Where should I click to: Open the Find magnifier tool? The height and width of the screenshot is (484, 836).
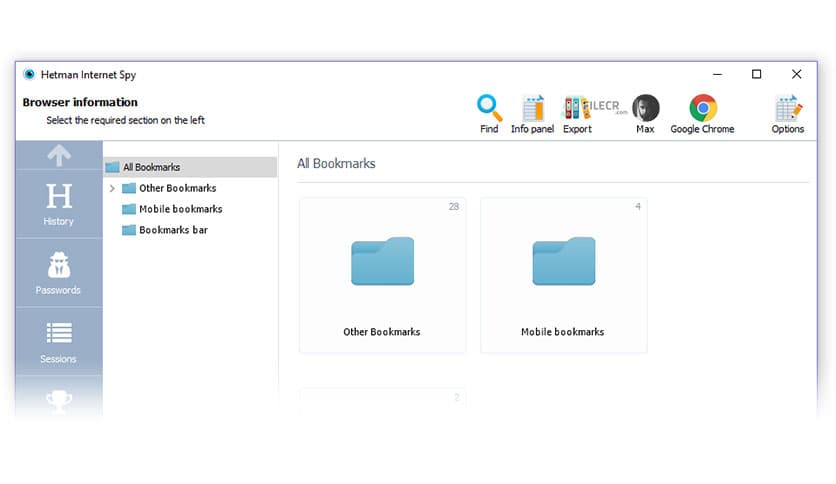coord(489,114)
